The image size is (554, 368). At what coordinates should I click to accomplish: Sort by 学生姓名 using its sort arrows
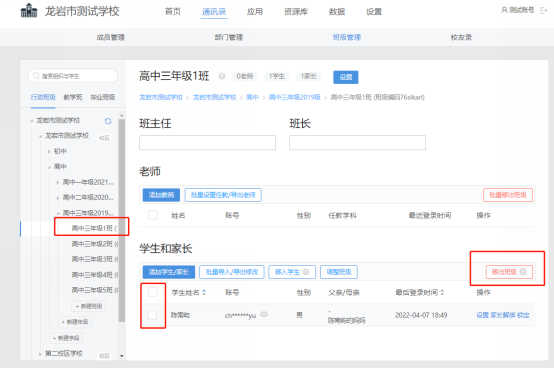204,292
